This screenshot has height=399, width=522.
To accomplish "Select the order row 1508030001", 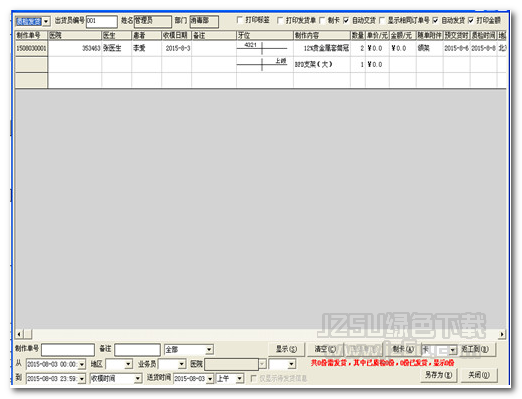I will pyautogui.click(x=260, y=48).
